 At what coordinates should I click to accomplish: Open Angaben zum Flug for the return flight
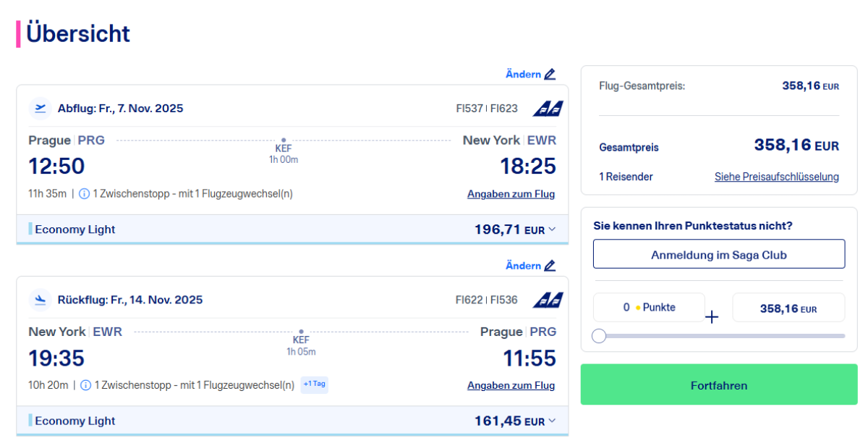(511, 385)
